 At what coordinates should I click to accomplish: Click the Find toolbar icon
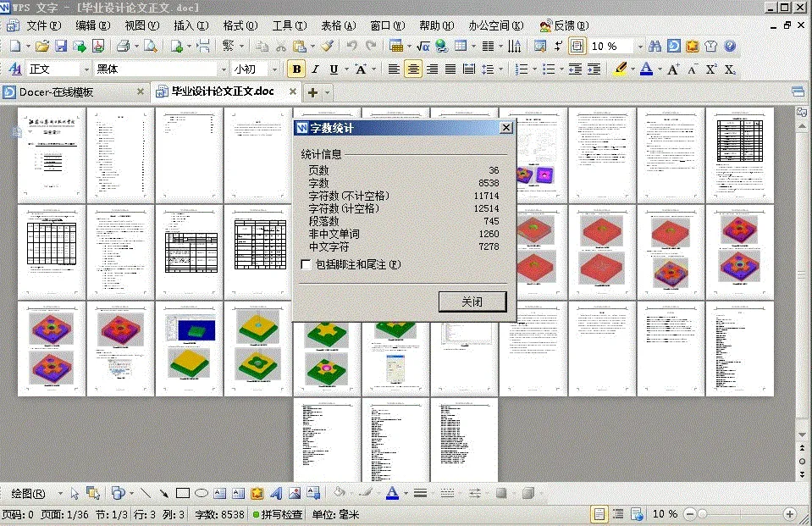pyautogui.click(x=654, y=46)
